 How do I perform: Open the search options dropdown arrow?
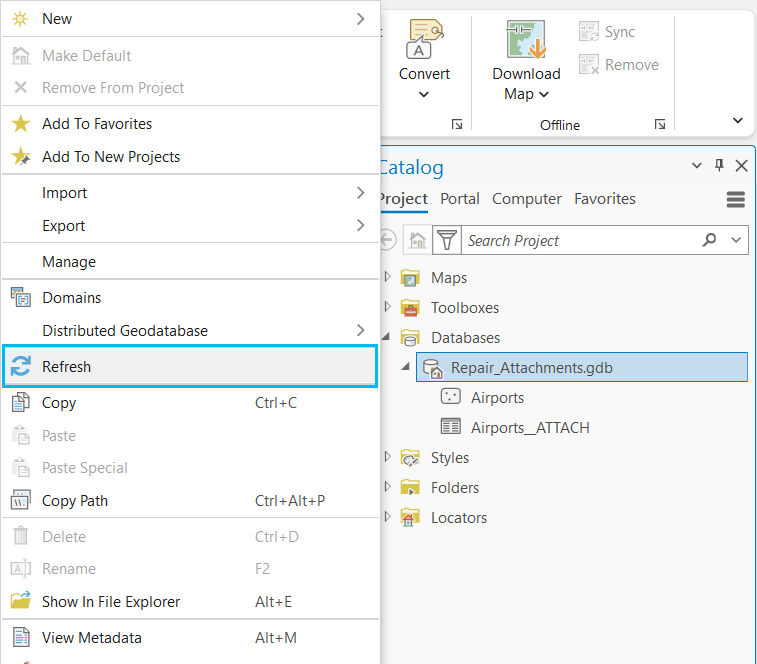tap(736, 240)
